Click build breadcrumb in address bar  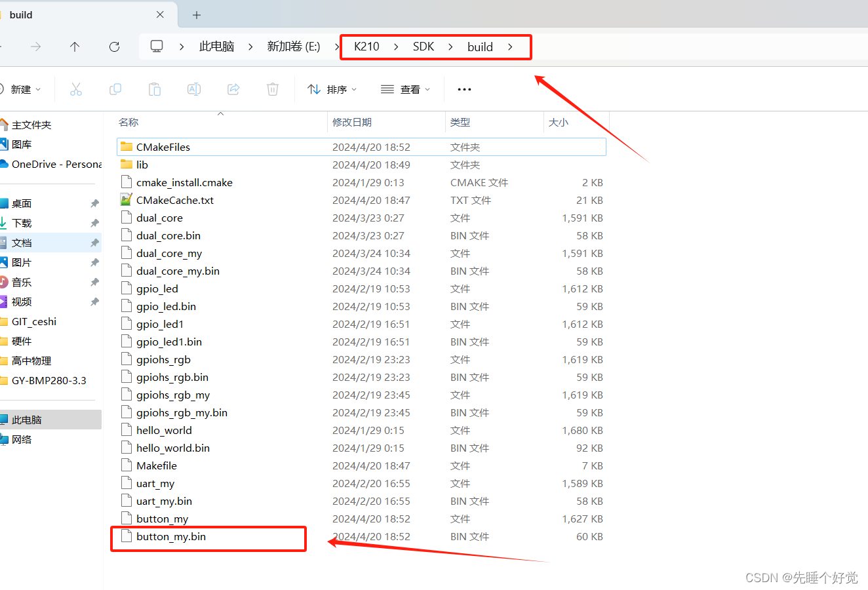[x=480, y=47]
